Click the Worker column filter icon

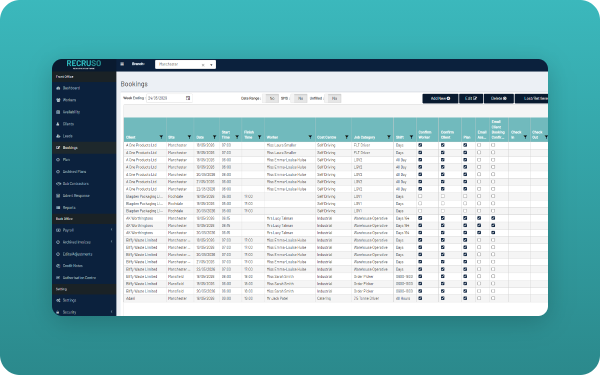coord(310,137)
